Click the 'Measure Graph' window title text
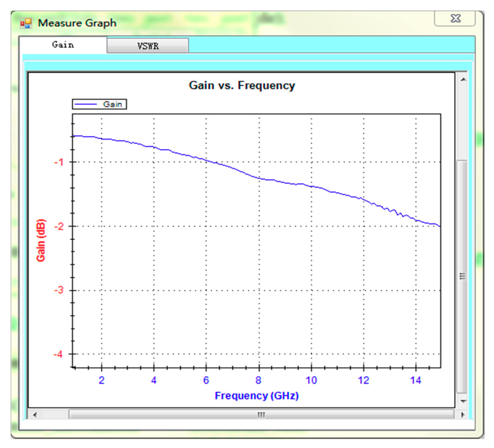The width and height of the screenshot is (494, 448). [x=77, y=23]
